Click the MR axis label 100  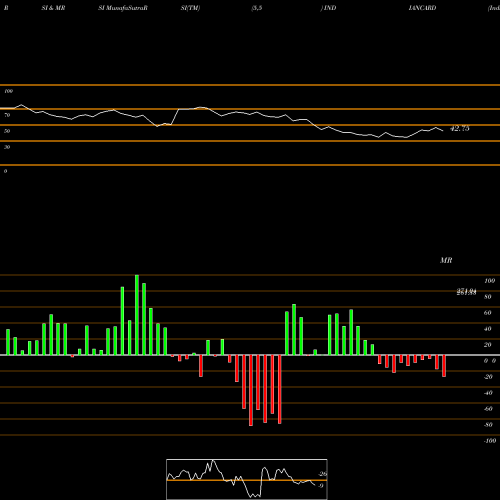(x=490, y=281)
